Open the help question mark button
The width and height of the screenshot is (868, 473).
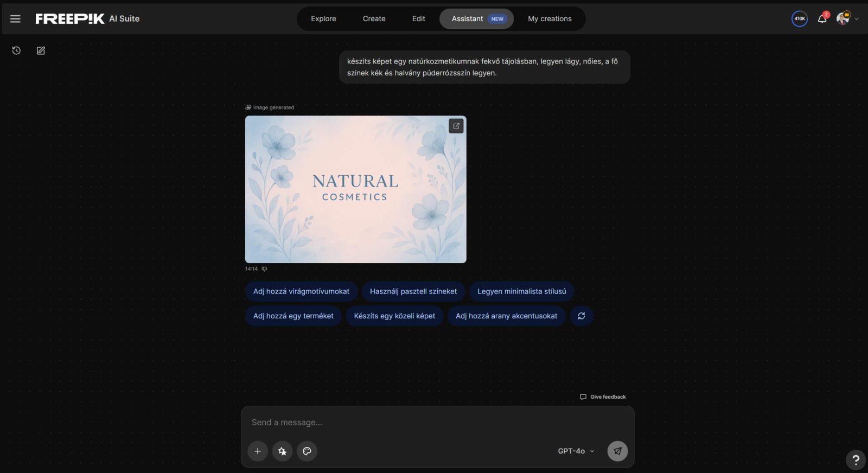point(856,460)
